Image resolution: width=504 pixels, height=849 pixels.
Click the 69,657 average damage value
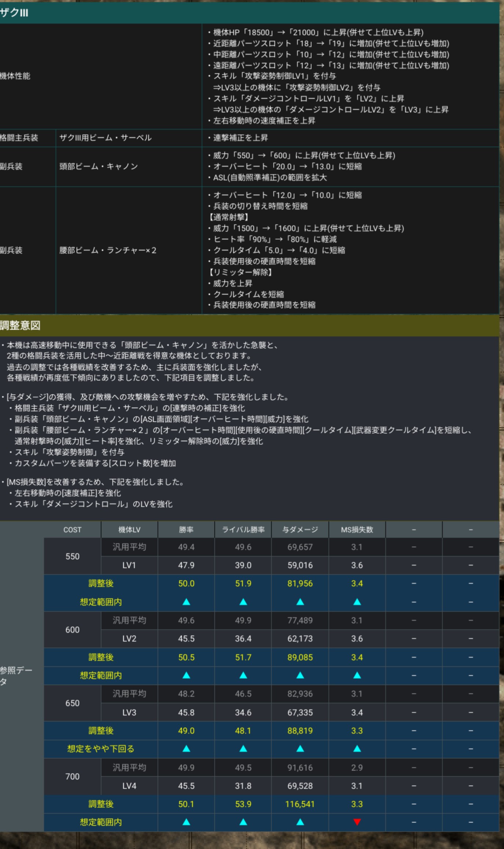coord(300,547)
